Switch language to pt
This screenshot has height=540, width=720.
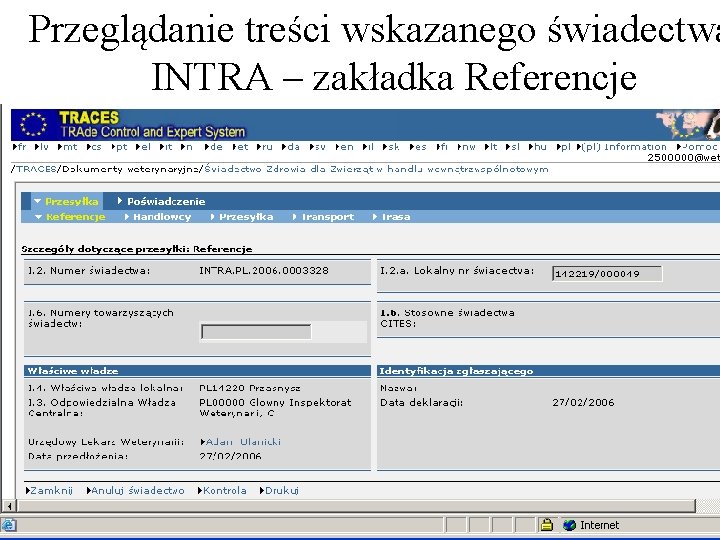pos(119,147)
